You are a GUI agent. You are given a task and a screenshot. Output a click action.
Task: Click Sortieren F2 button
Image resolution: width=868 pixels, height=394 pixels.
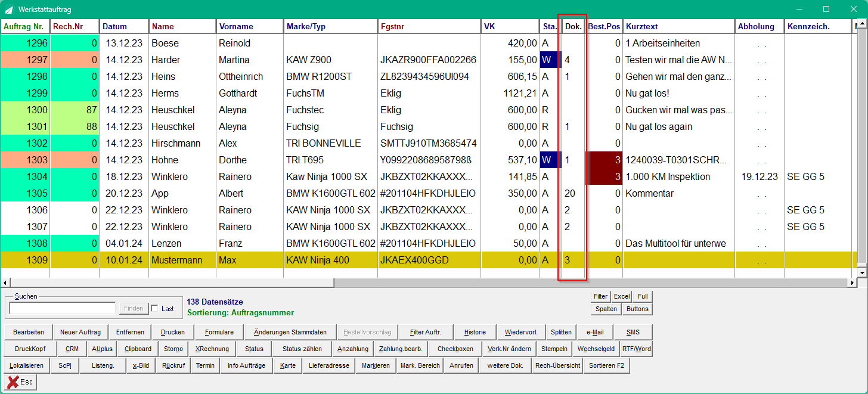(x=606, y=365)
